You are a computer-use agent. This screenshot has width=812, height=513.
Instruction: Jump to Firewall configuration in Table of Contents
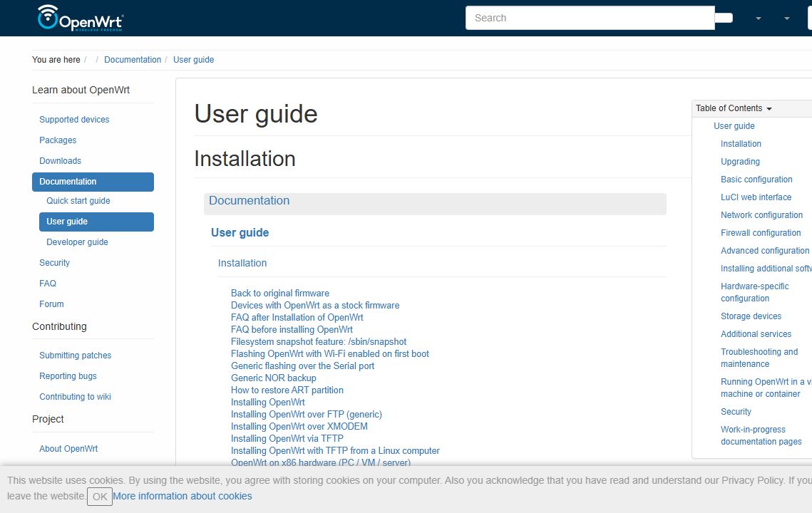tap(761, 233)
